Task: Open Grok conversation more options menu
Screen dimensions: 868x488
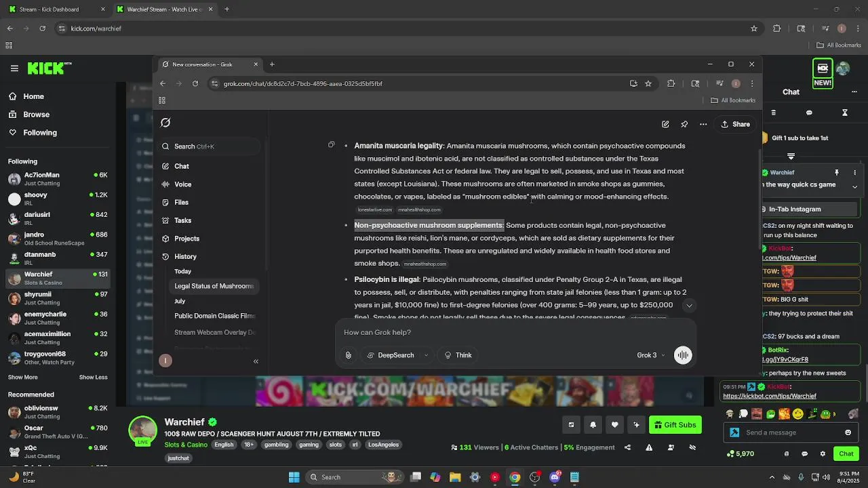Action: click(x=703, y=124)
